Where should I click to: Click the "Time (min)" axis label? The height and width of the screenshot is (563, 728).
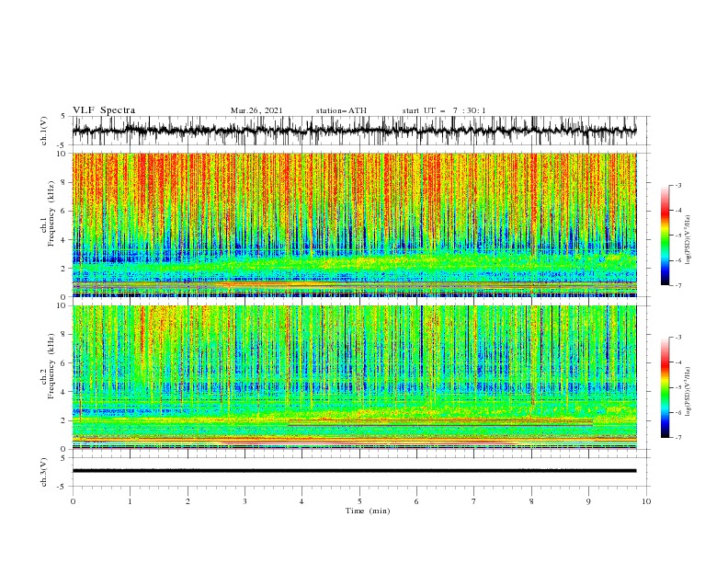click(368, 511)
